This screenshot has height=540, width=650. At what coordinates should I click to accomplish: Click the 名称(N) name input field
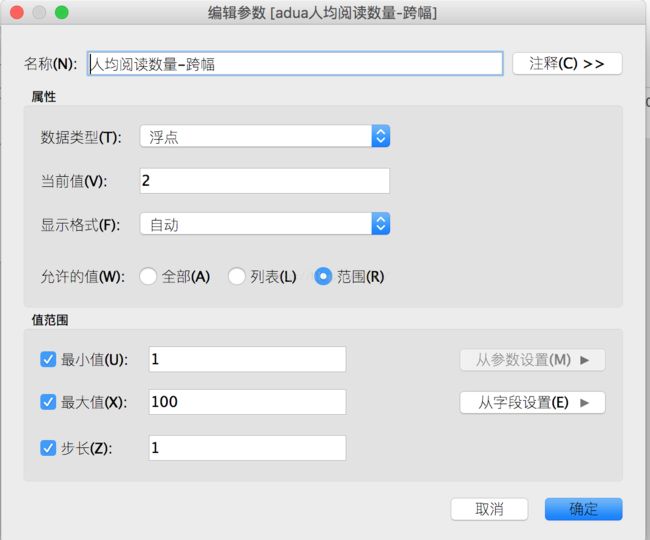pos(295,64)
